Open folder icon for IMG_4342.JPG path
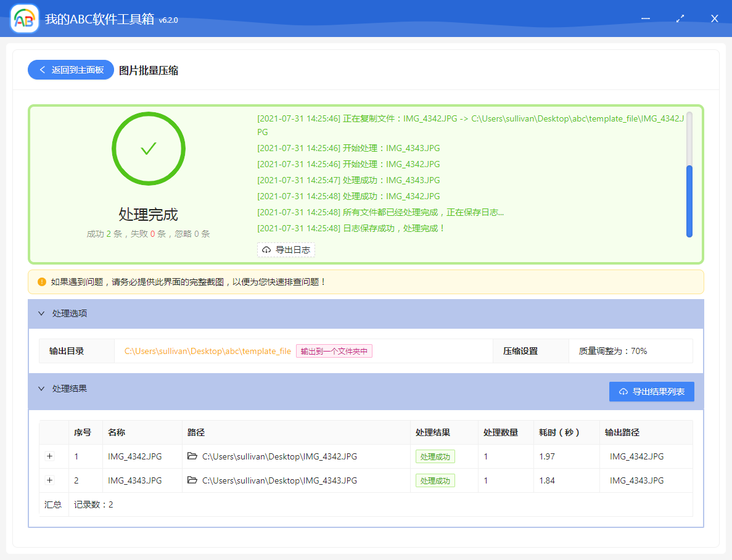 [x=192, y=456]
